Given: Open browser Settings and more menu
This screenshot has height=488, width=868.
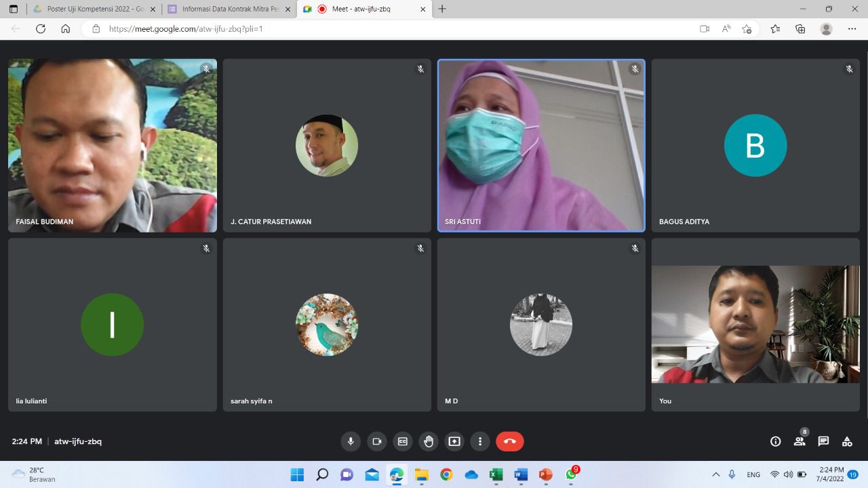Looking at the screenshot, I should (852, 28).
